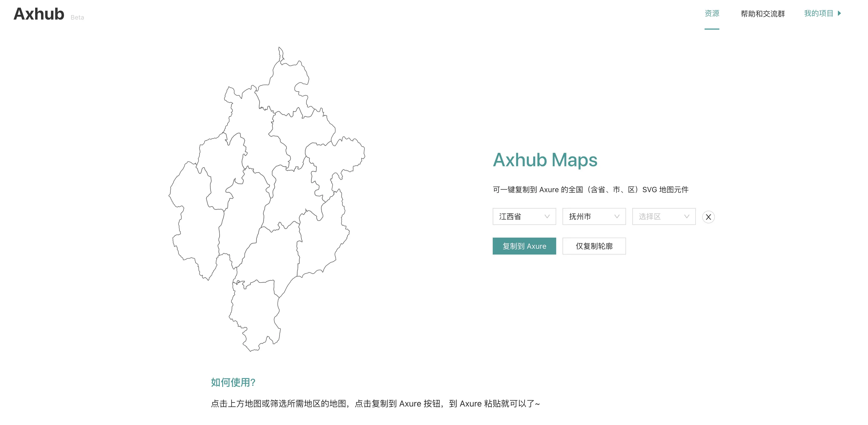Click arrow icon next to 我的项目

[x=839, y=13]
